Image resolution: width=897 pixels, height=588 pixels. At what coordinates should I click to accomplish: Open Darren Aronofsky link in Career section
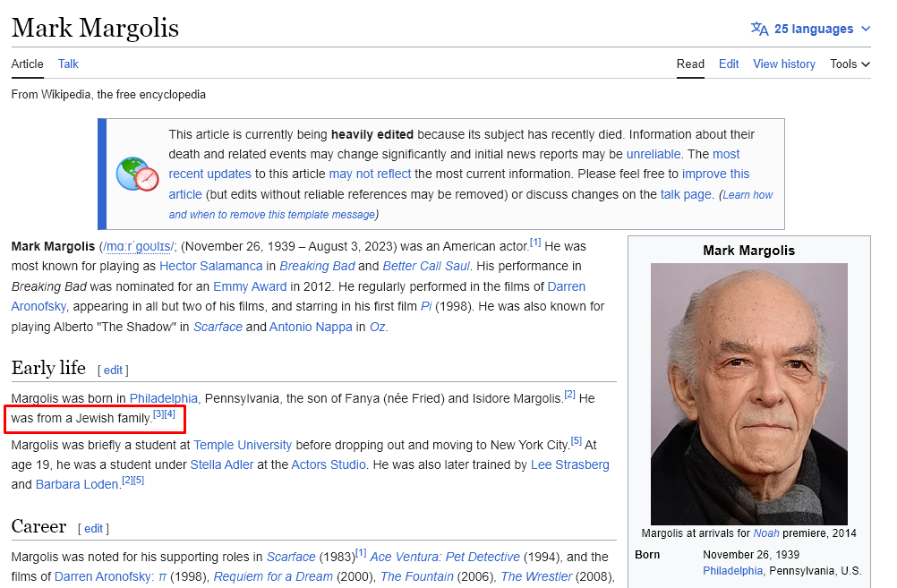click(x=104, y=576)
